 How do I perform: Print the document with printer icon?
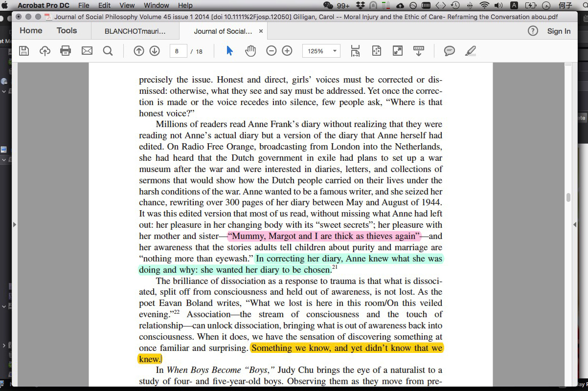coord(66,51)
